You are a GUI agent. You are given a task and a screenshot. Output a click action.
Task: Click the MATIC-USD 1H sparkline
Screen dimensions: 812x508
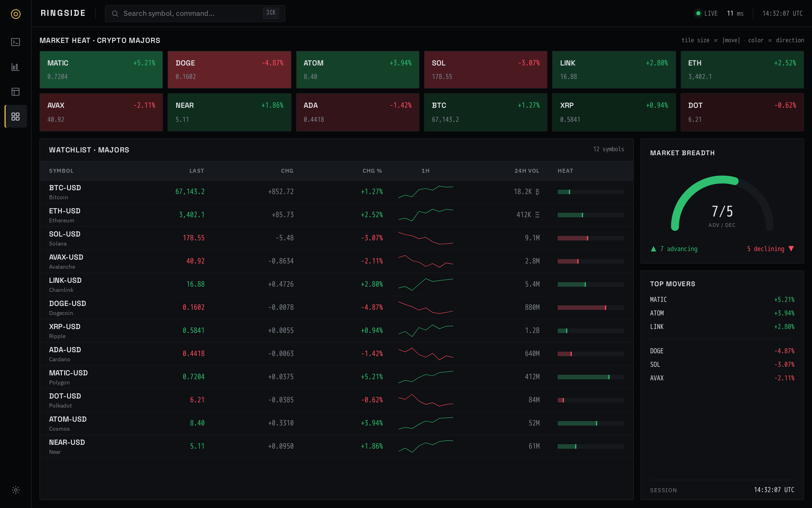[x=425, y=377]
